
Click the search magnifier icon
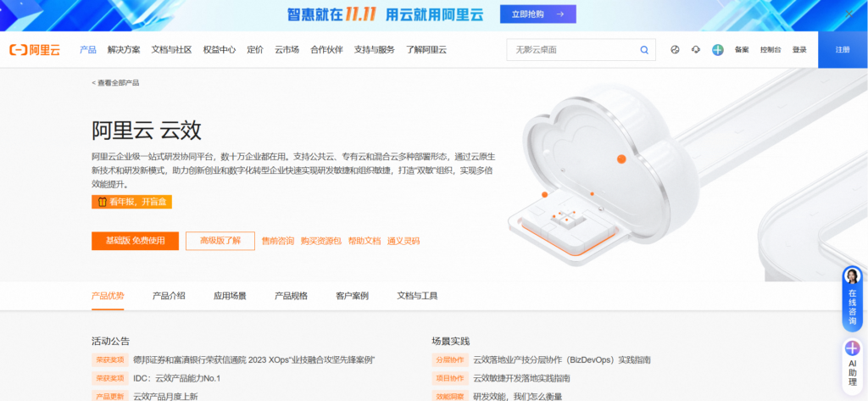(644, 50)
